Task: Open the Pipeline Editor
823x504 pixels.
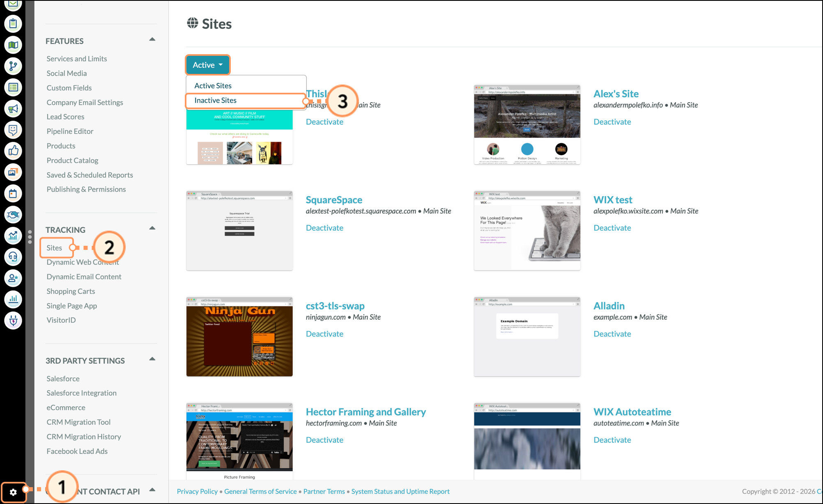Action: coord(70,131)
